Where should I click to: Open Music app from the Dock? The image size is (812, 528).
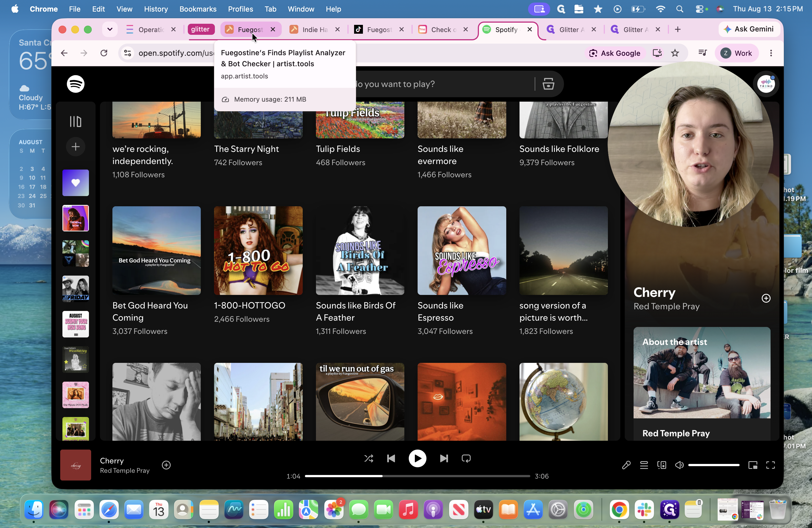(x=408, y=509)
